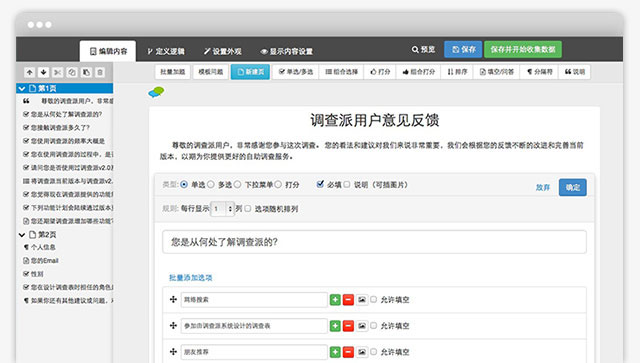640x363 pixels.
Task: Paste item using sidebar clipboard icon
Action: [86, 73]
